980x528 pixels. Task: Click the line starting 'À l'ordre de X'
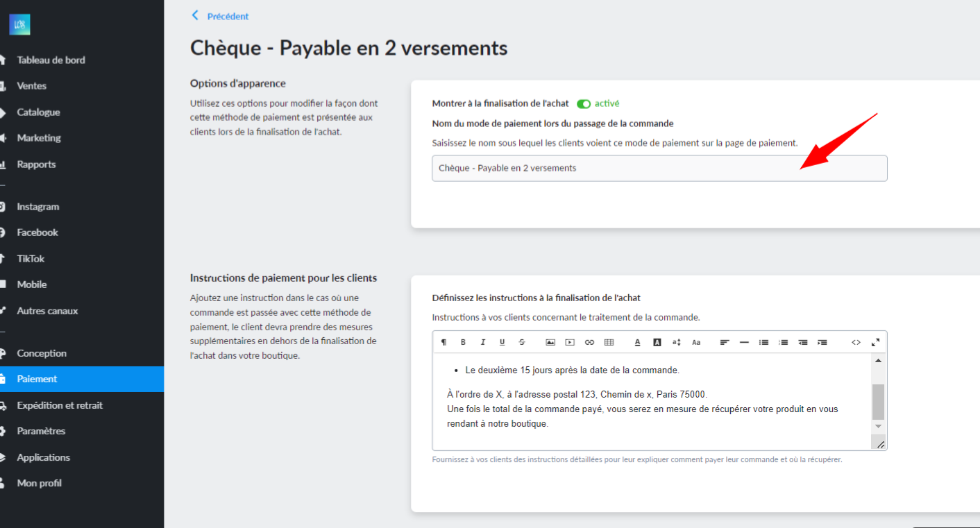click(x=577, y=394)
